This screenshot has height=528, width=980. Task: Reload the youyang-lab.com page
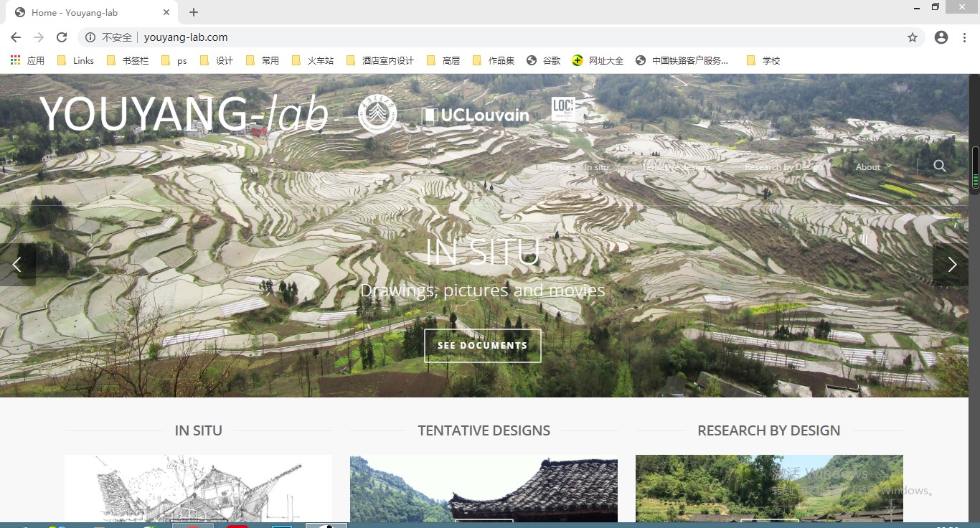62,37
